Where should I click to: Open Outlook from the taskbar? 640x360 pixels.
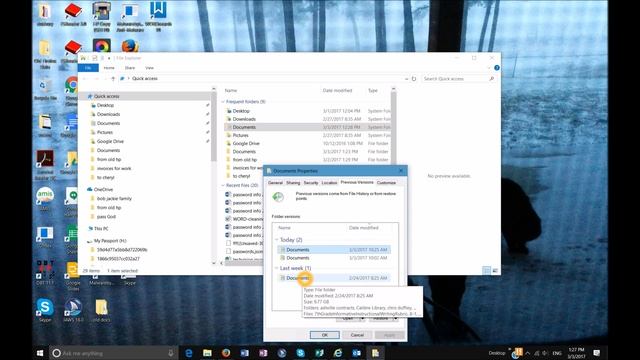(357, 353)
